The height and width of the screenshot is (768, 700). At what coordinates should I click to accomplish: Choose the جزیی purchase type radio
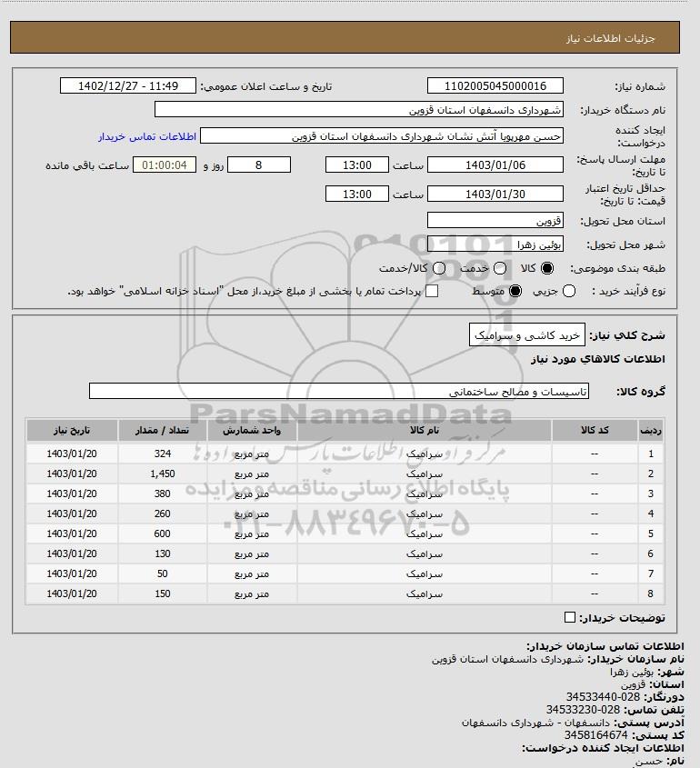click(569, 291)
